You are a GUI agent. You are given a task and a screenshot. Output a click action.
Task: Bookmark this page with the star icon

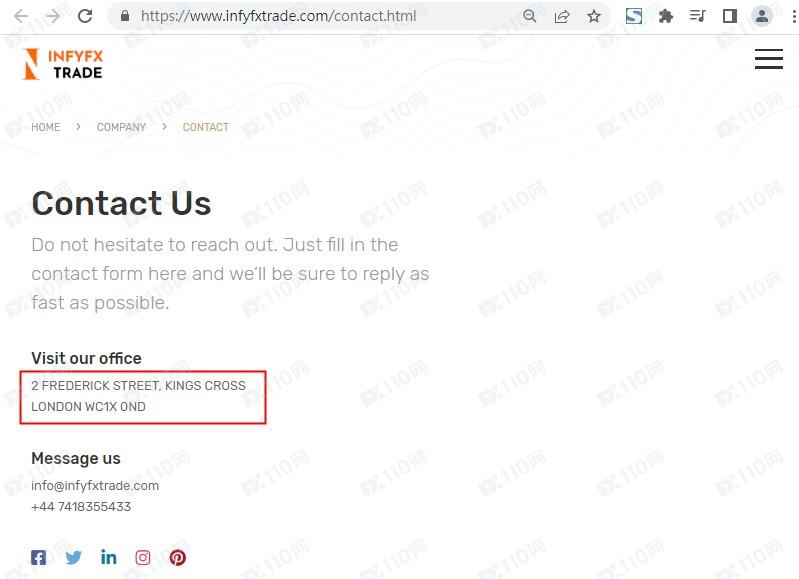[x=594, y=16]
